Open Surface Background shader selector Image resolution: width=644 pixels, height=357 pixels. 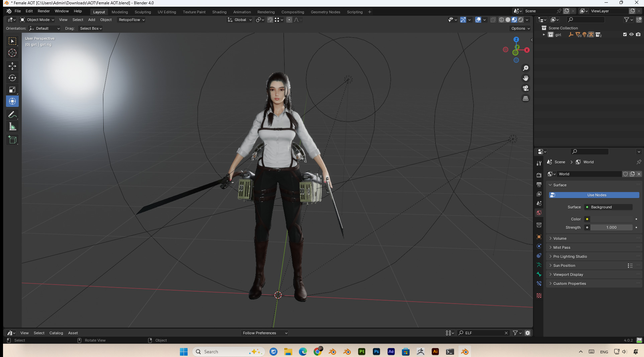click(x=609, y=207)
